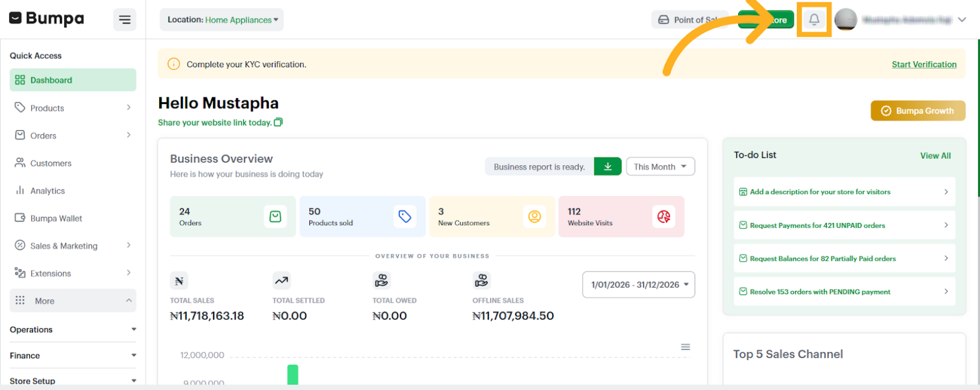Open Products in the sidebar
The height and width of the screenshot is (390, 980).
(x=73, y=108)
